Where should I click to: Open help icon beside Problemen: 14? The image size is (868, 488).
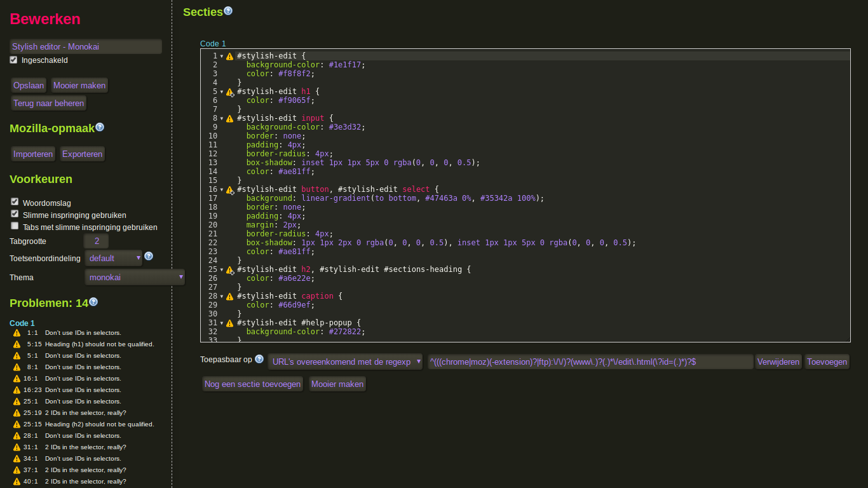93,302
